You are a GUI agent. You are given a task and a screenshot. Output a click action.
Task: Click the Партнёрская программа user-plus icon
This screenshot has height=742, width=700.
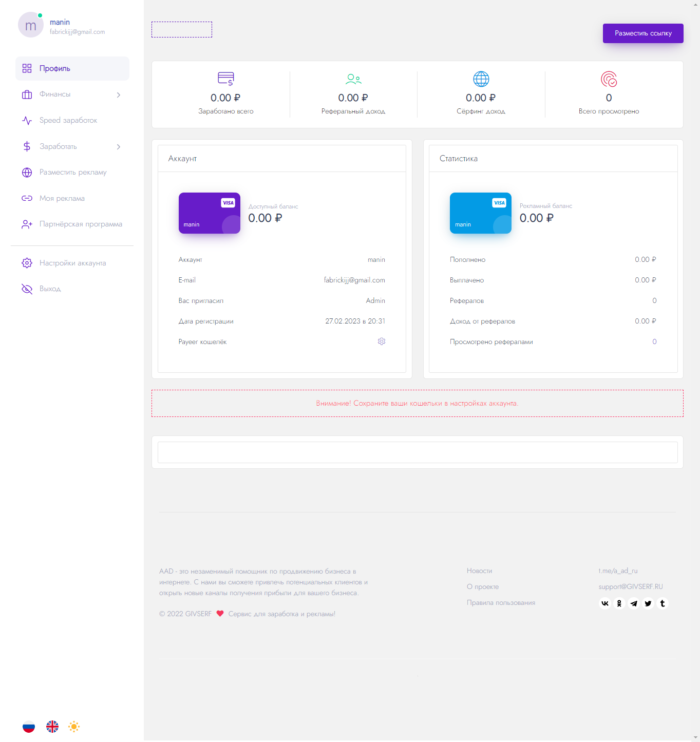[27, 224]
